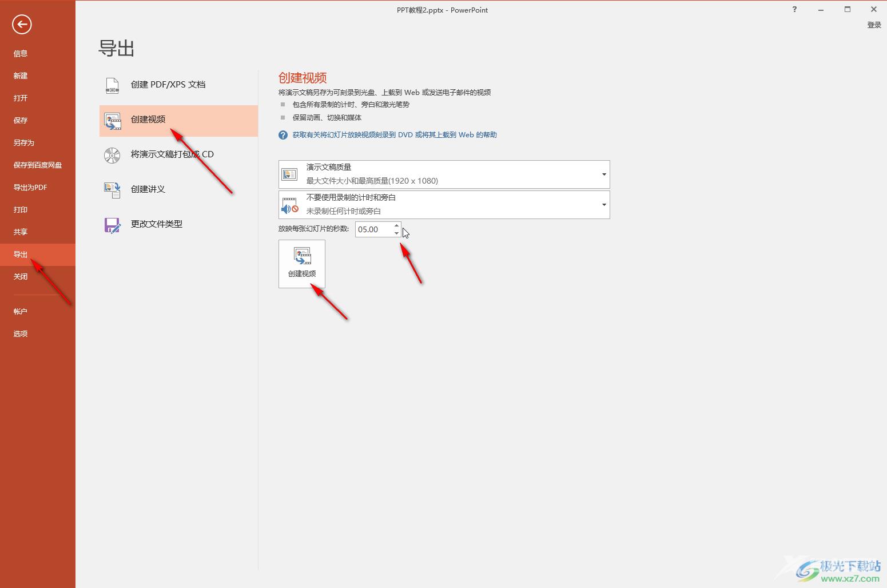This screenshot has width=887, height=588.
Task: Open the DVD burning help link
Action: (395, 135)
